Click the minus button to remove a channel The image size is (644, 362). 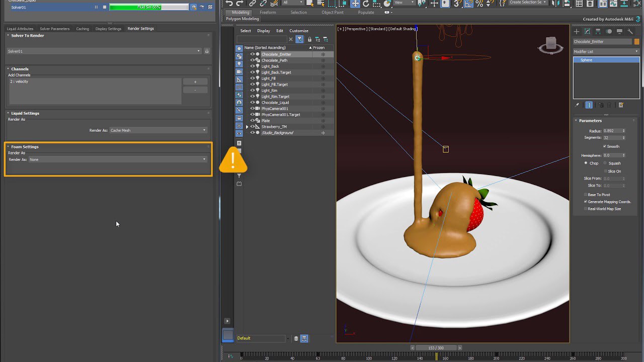(195, 90)
